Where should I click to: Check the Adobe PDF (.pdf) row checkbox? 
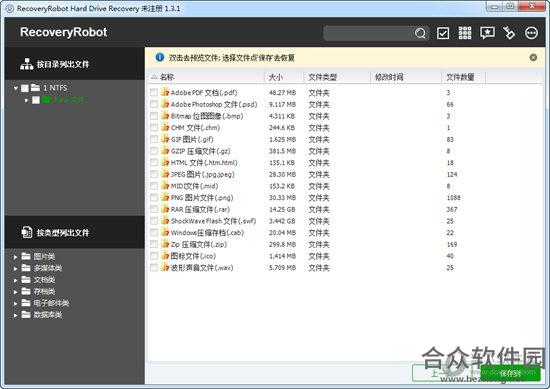(x=154, y=92)
